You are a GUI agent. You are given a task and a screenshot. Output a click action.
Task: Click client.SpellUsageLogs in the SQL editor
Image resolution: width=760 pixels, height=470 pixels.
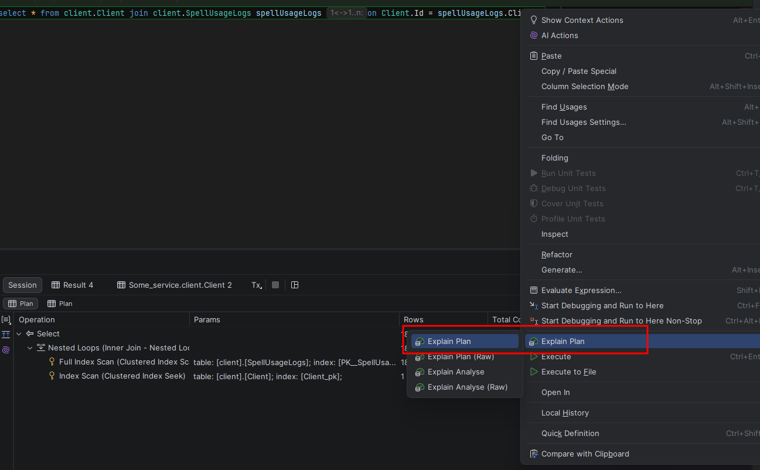(202, 13)
